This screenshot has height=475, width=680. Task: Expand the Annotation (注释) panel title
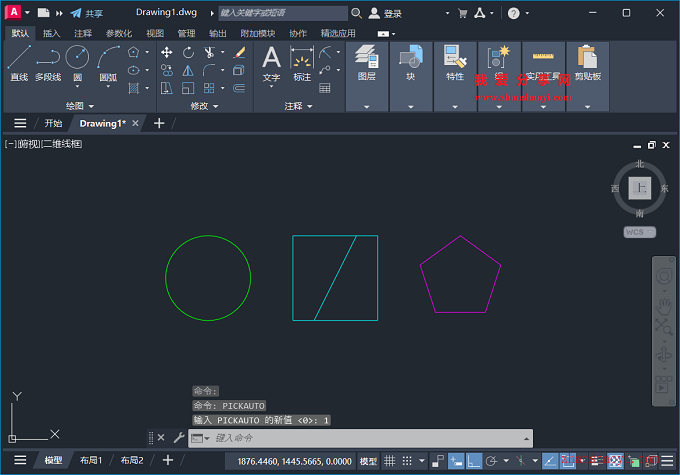click(298, 106)
